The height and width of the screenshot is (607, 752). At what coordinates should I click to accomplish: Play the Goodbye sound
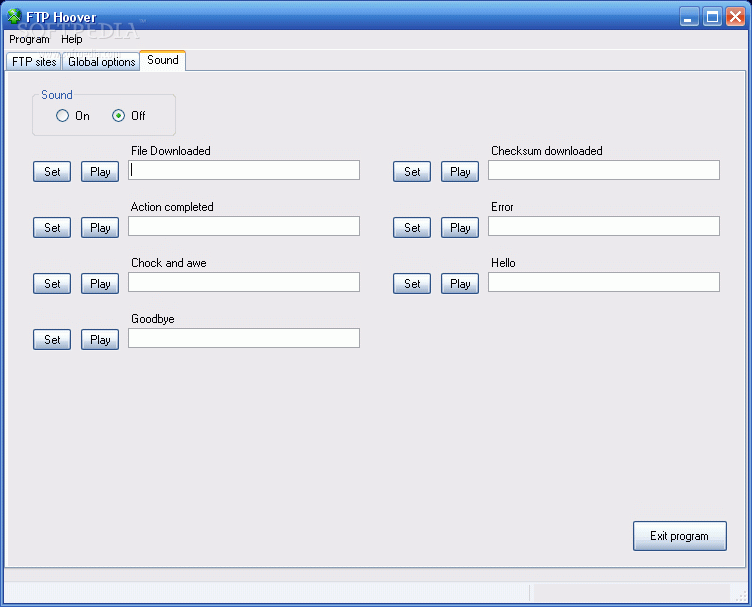100,340
